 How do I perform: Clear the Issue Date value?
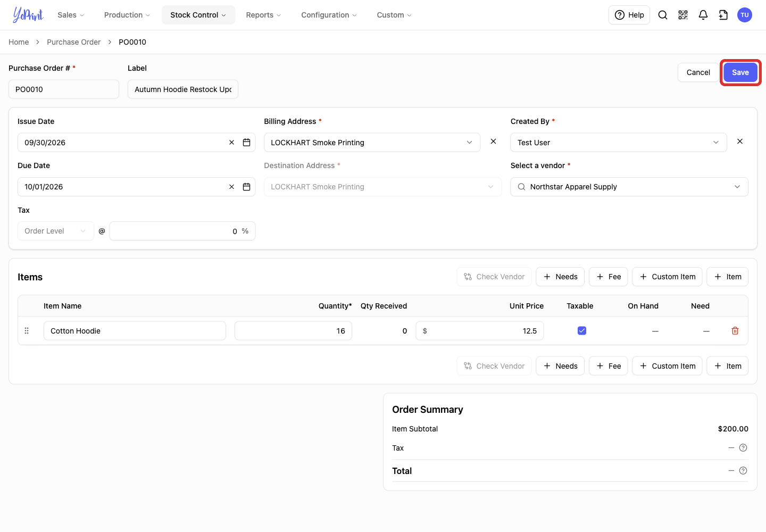pyautogui.click(x=232, y=143)
